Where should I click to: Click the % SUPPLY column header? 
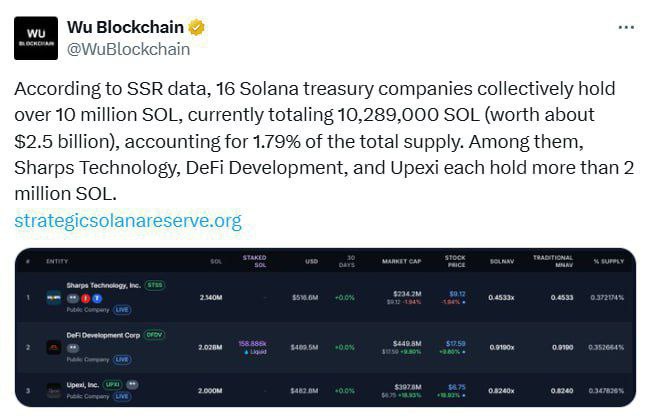click(x=609, y=261)
